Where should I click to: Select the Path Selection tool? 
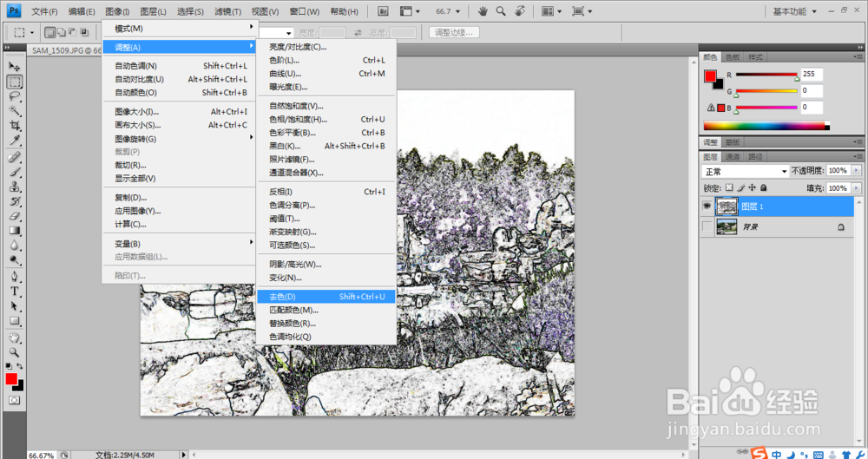click(x=15, y=306)
